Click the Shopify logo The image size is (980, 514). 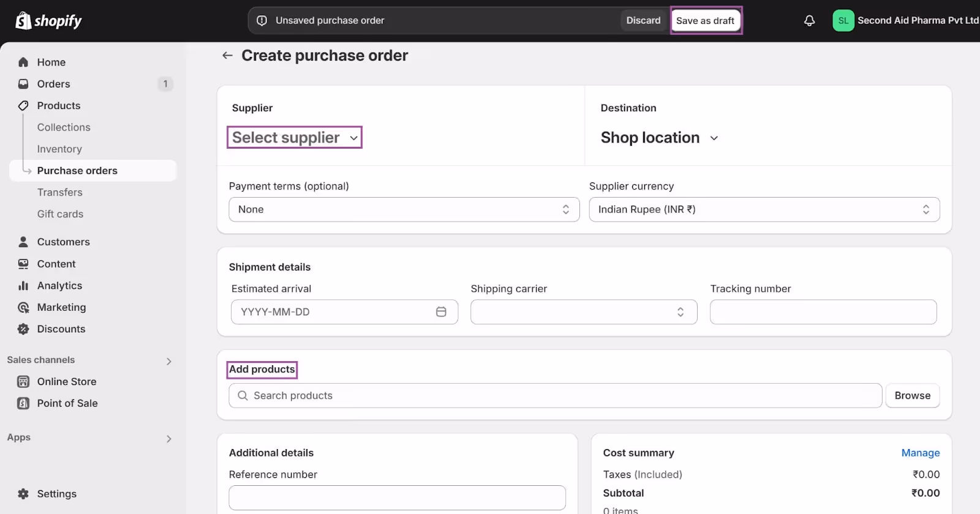pos(49,21)
